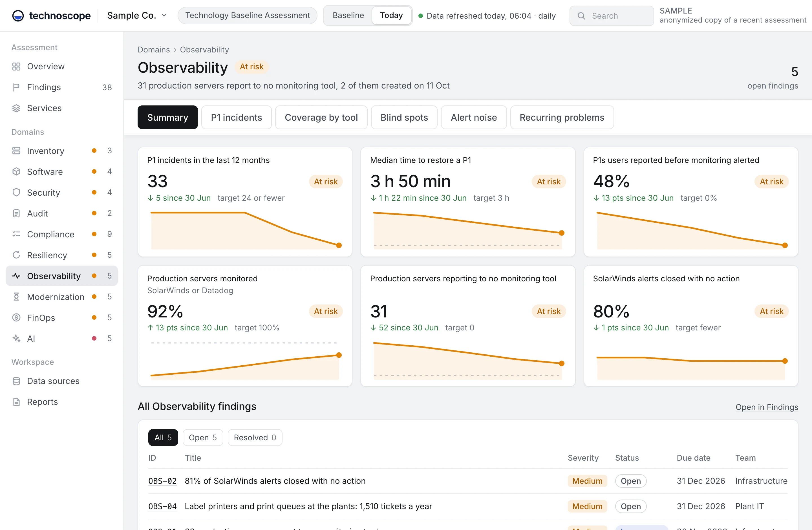Open the Blind spots tab
The width and height of the screenshot is (812, 530).
pyautogui.click(x=404, y=117)
